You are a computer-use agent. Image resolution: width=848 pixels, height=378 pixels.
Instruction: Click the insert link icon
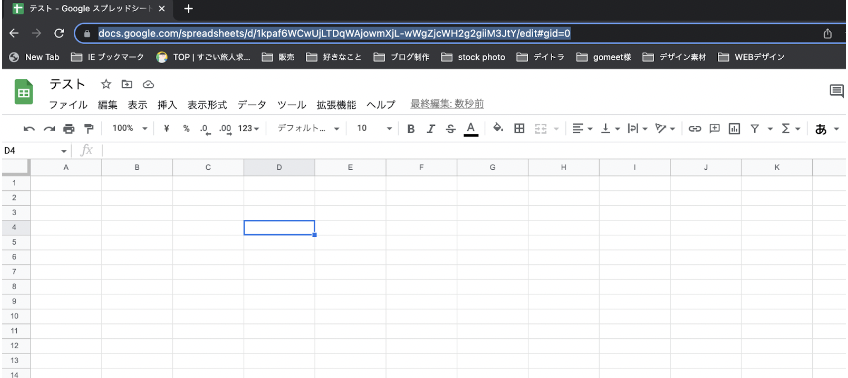pos(694,129)
